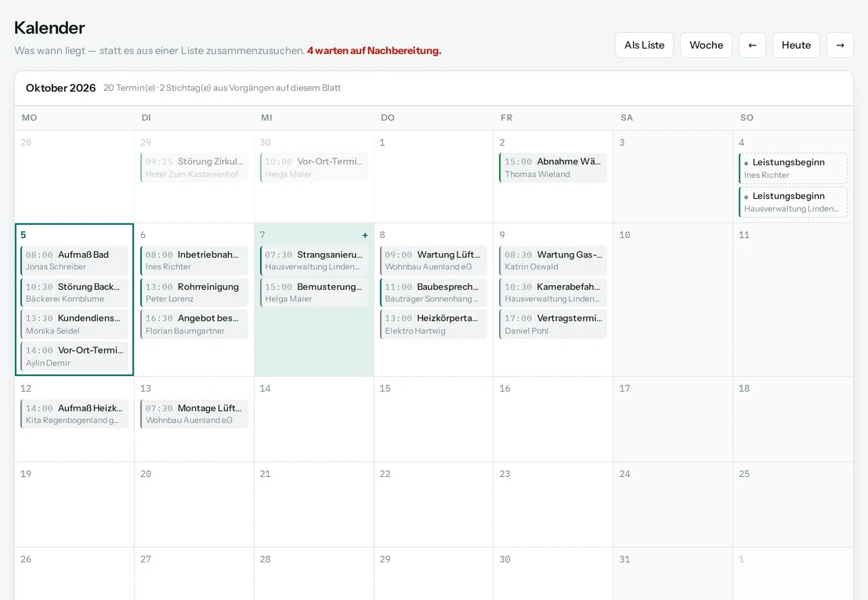Open 16:30 Angebot for Florian Baumgartner
This screenshot has width=868, height=600.
tap(194, 323)
